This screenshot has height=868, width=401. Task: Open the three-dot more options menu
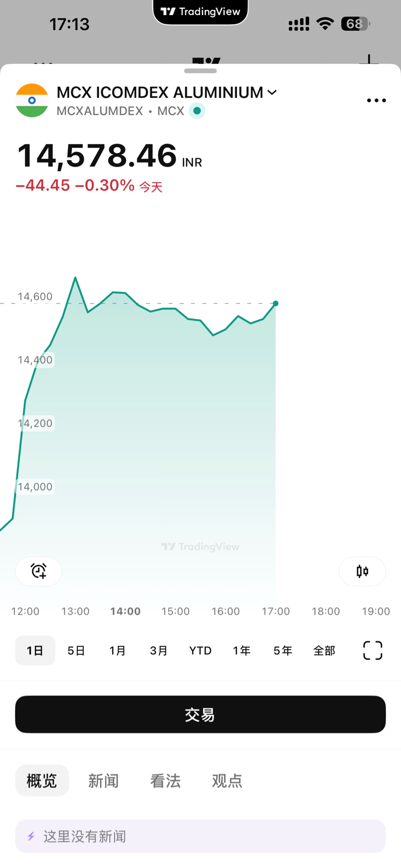376,100
